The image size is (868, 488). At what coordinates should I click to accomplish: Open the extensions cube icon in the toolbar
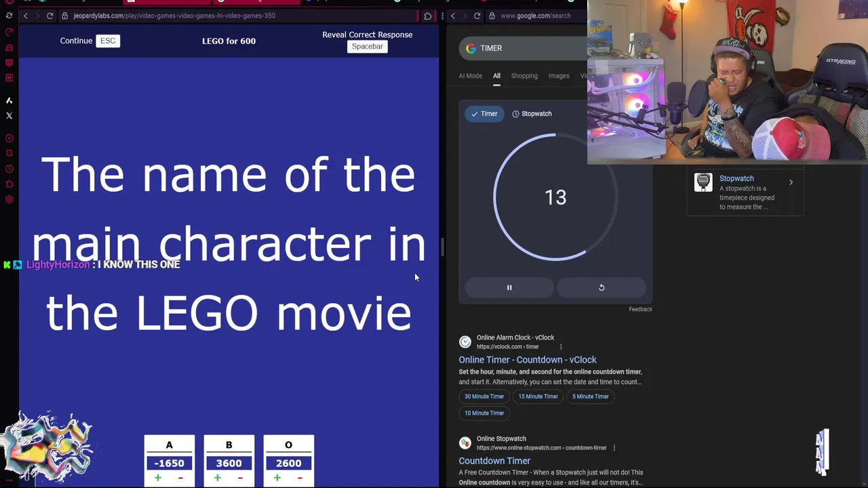coord(428,16)
